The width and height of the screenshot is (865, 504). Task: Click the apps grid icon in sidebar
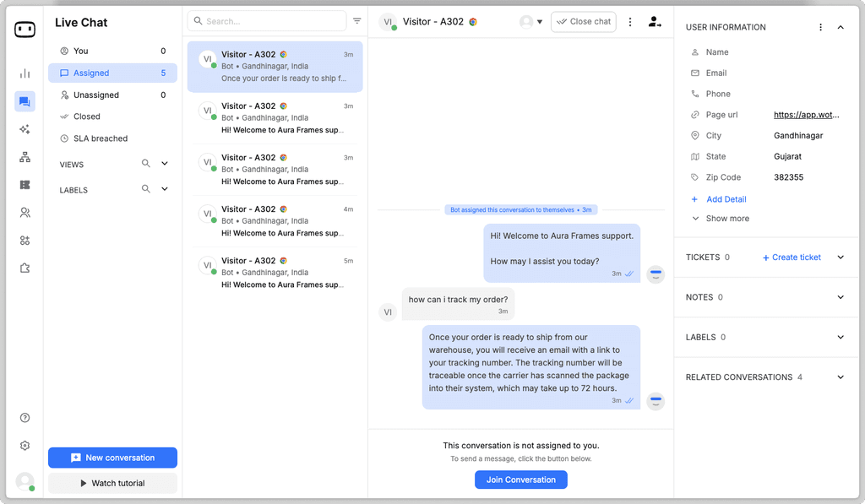[x=24, y=240]
